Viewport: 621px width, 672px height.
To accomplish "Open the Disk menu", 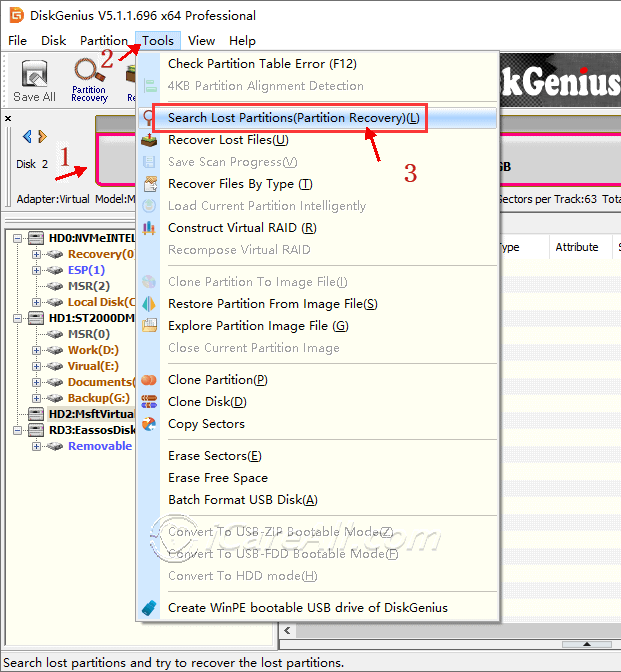I will pyautogui.click(x=53, y=41).
